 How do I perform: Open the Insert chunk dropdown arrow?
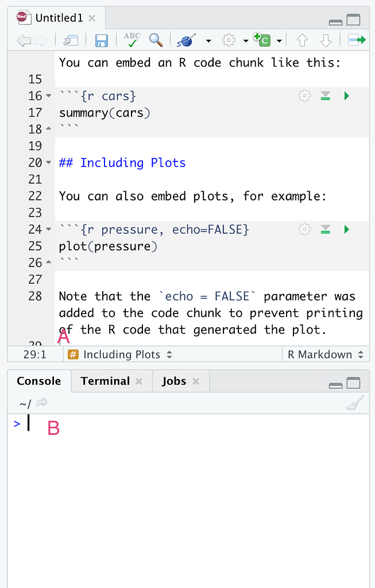(279, 40)
